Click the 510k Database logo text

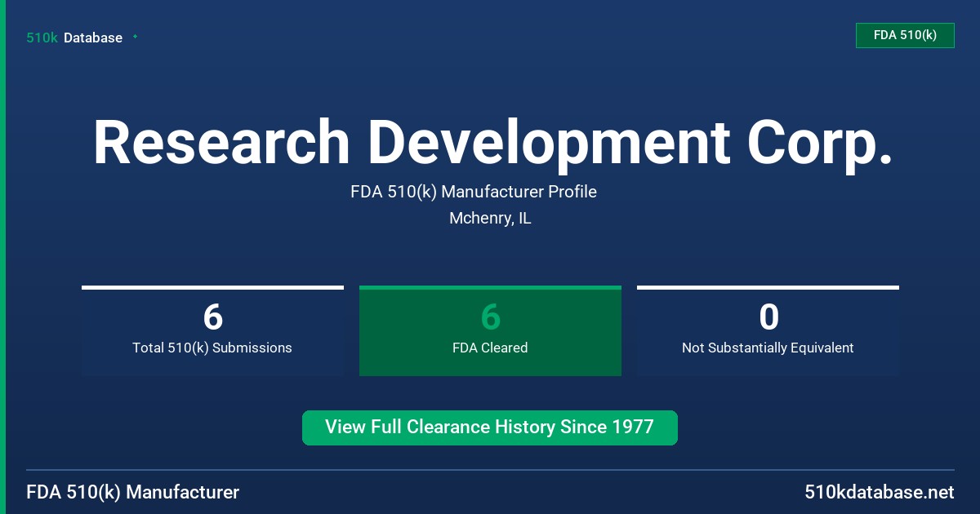pos(74,38)
